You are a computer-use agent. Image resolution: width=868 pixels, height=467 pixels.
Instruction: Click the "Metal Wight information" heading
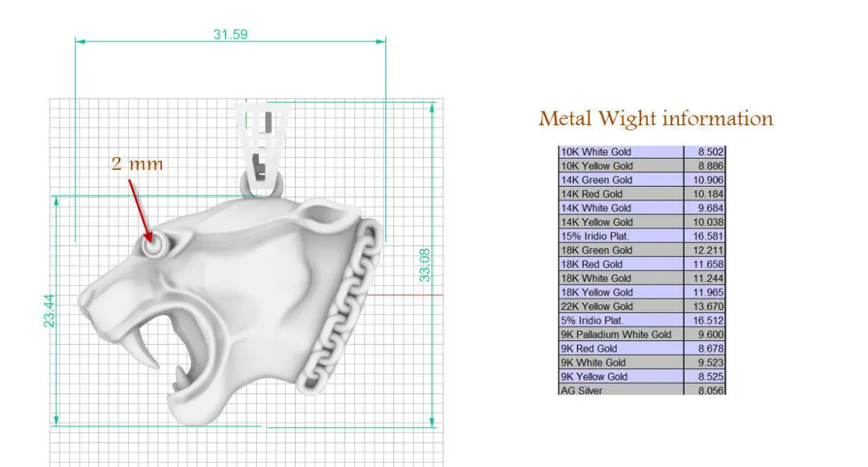coord(656,118)
